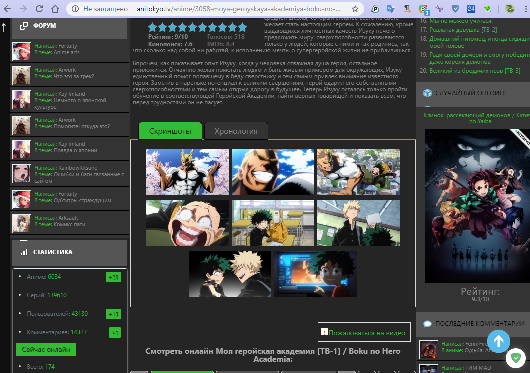Open the blue shield extension icon

pyautogui.click(x=455, y=9)
